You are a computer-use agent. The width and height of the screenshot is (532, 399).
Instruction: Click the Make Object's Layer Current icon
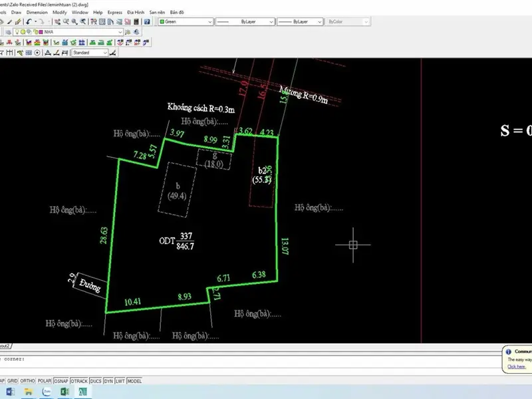coord(128,32)
